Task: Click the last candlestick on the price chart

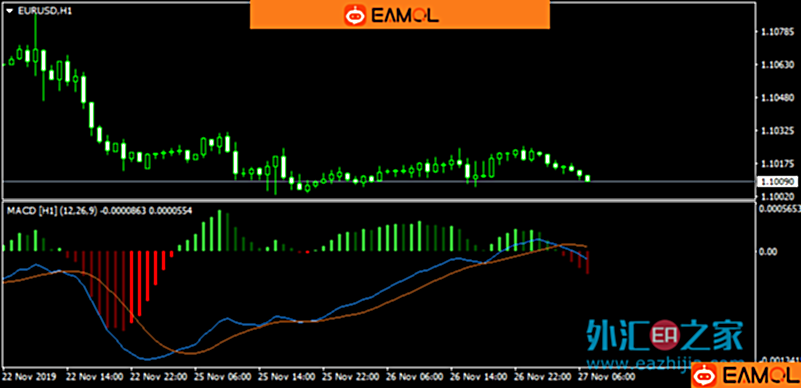Action: (587, 178)
